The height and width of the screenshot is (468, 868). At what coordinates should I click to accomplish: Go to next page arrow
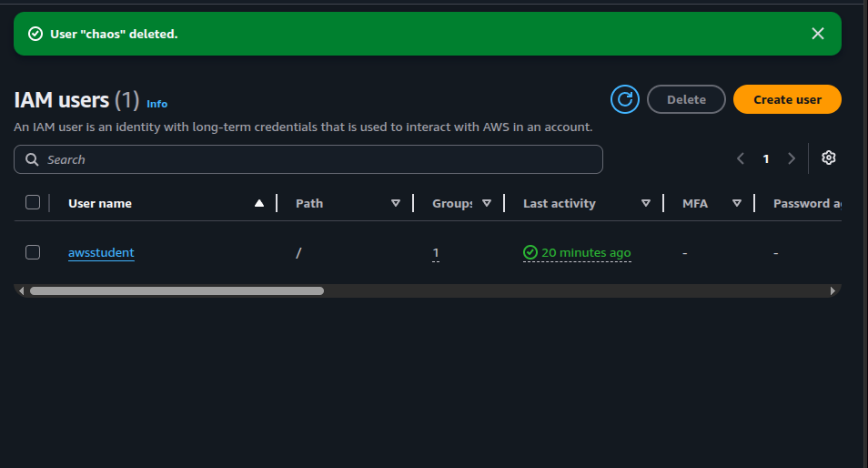[x=792, y=159]
